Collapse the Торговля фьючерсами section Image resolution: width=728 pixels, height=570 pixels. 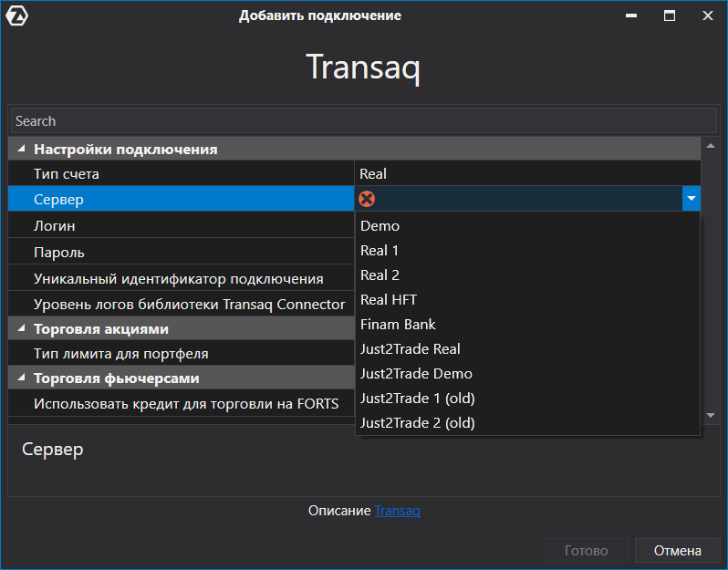21,378
